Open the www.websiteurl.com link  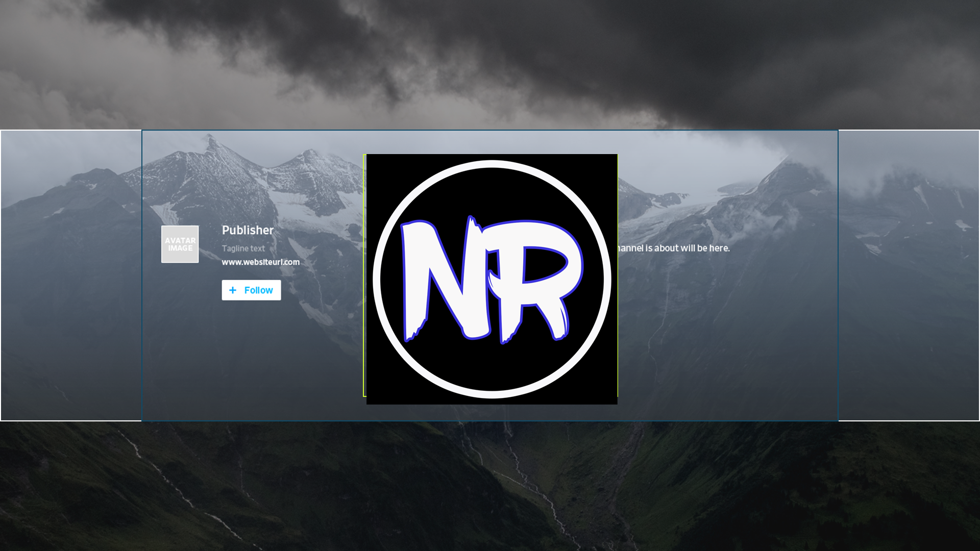point(260,262)
